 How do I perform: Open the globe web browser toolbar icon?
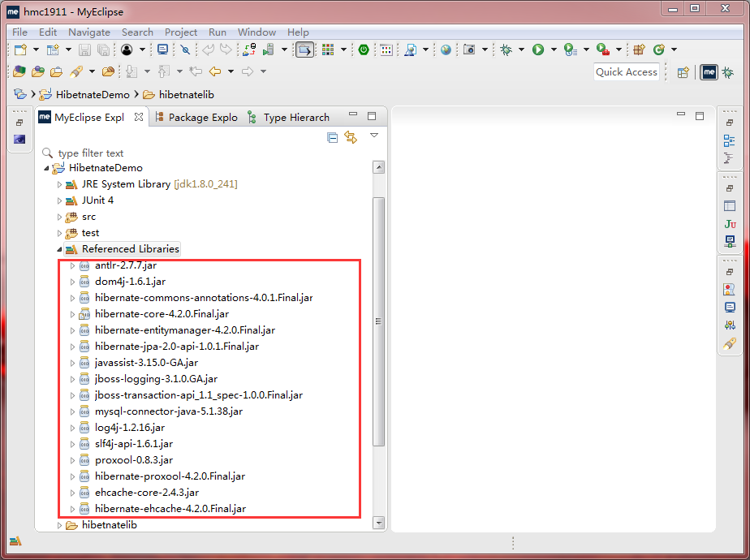pyautogui.click(x=446, y=50)
